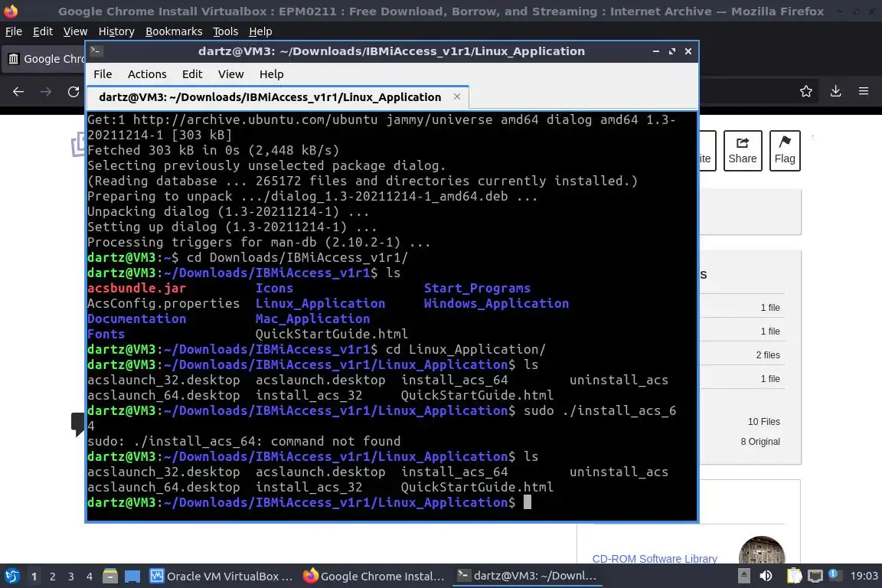882x588 pixels.
Task: Click the dartz@VM3 terminal taskbar entry
Action: pyautogui.click(x=527, y=576)
